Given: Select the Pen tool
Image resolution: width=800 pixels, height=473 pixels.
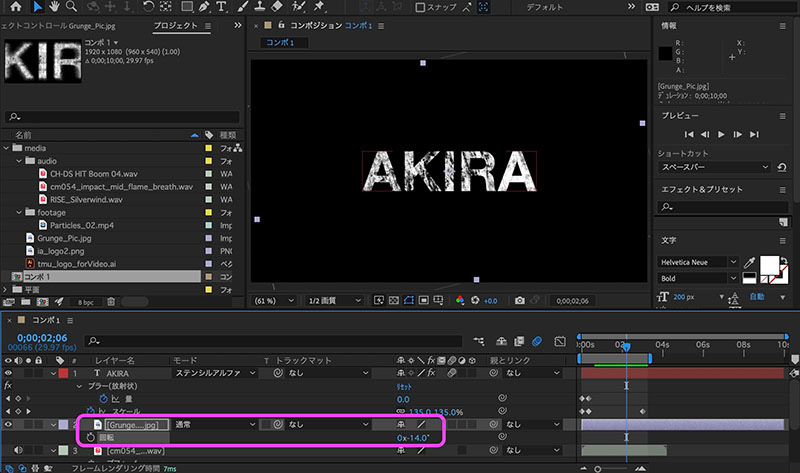Looking at the screenshot, I should click(204, 7).
